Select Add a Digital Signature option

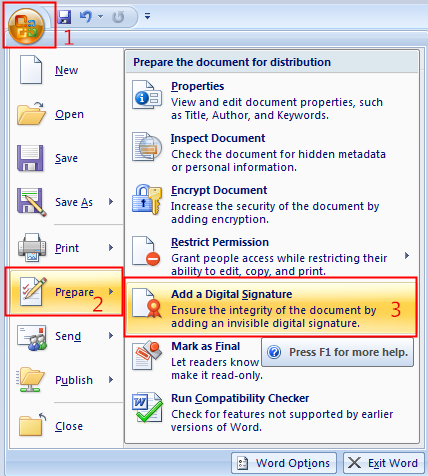pos(271,308)
